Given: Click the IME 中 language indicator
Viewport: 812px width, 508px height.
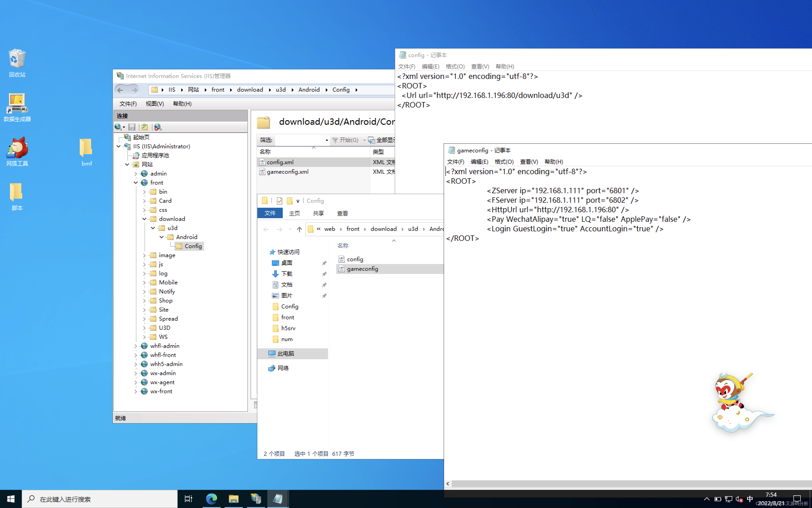Looking at the screenshot, I should pos(750,499).
